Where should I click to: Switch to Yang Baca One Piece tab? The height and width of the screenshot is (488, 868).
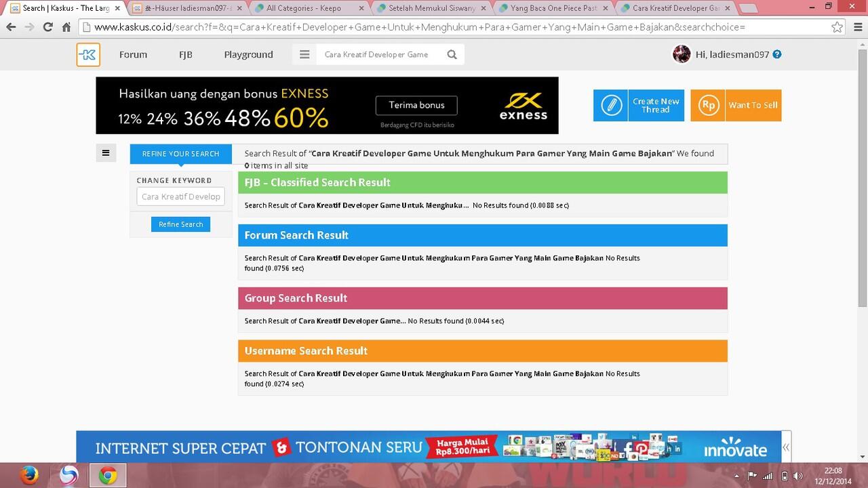click(x=553, y=8)
